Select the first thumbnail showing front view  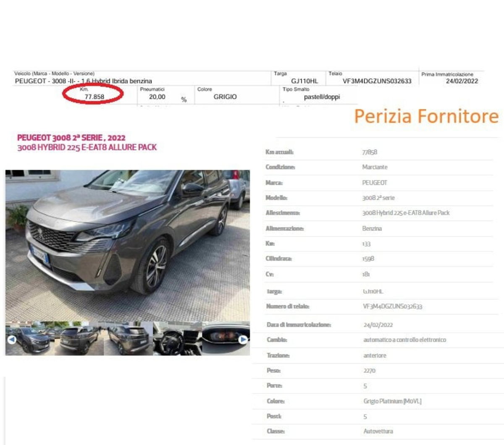(30, 339)
